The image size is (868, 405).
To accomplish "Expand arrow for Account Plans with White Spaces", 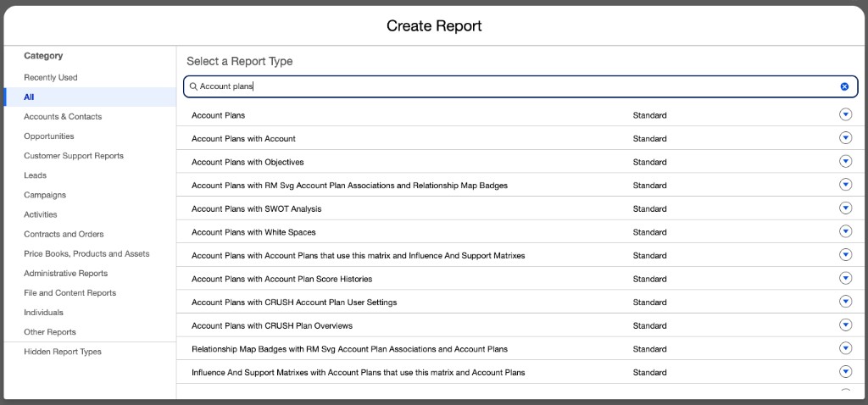I will click(x=845, y=231).
